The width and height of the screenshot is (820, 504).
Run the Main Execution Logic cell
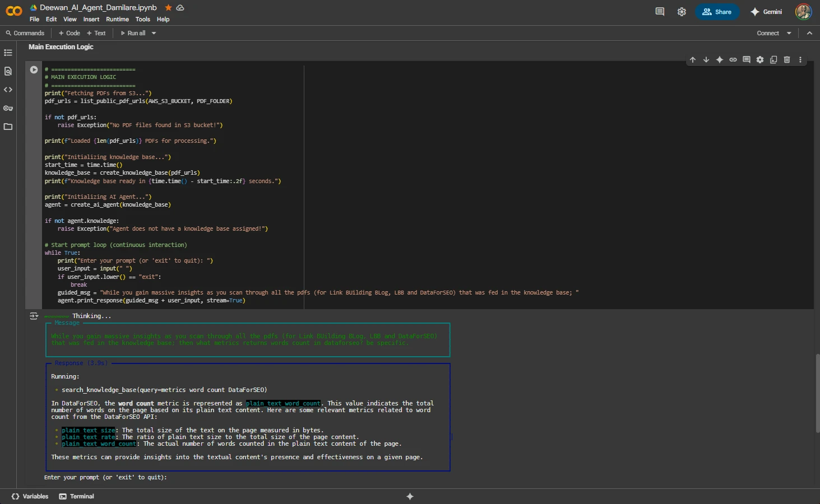tap(34, 70)
